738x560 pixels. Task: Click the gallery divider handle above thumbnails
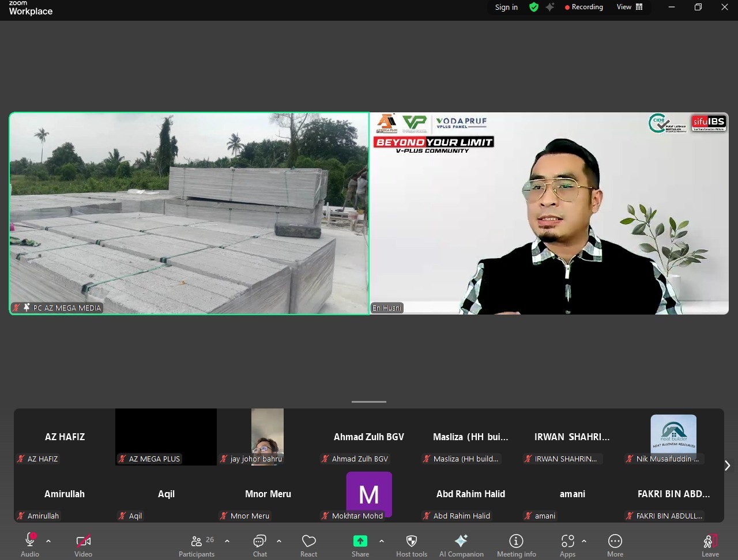[x=369, y=402]
